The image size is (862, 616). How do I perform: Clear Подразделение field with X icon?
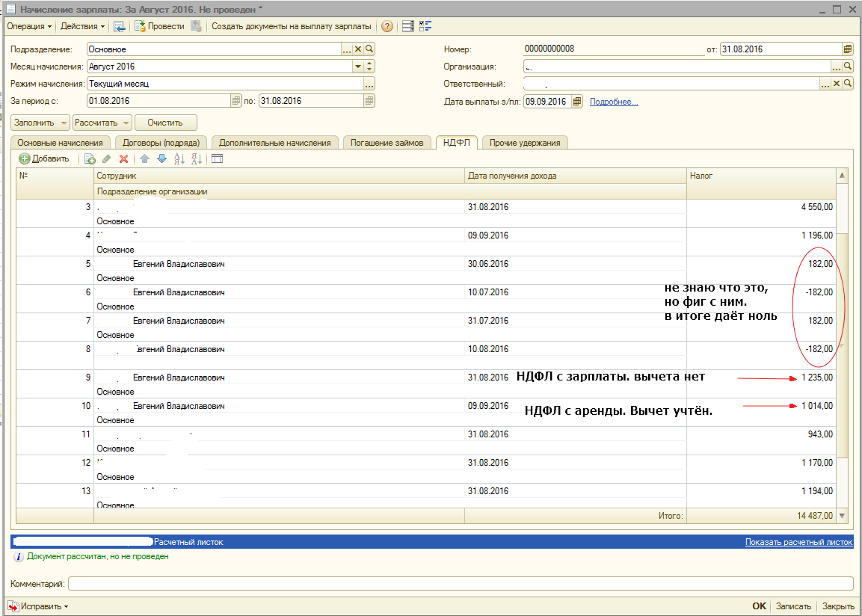[357, 49]
